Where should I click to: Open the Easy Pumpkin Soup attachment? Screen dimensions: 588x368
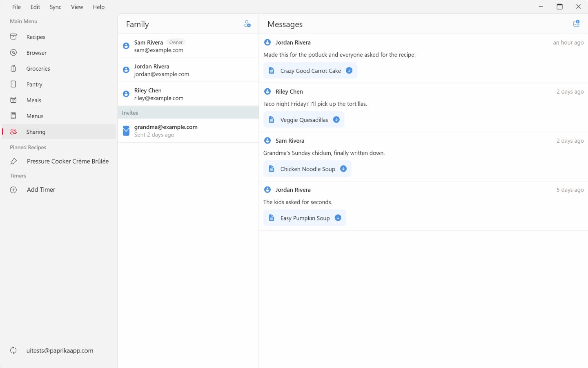pyautogui.click(x=305, y=218)
